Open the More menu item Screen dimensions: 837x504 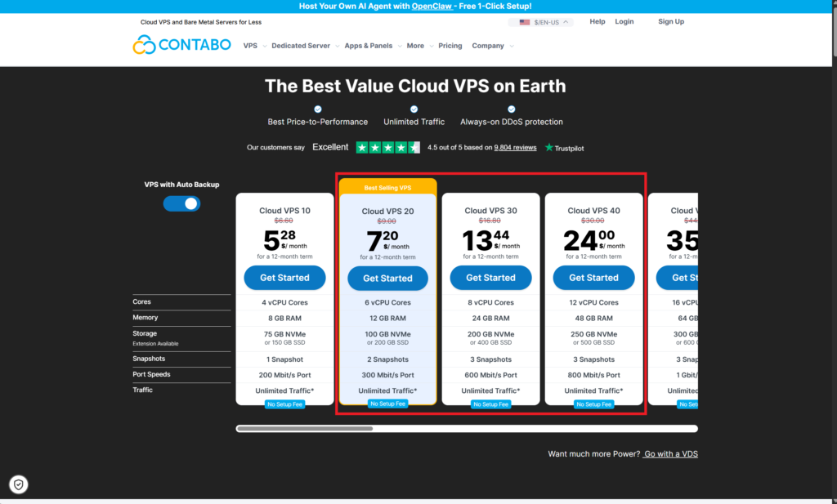[415, 46]
